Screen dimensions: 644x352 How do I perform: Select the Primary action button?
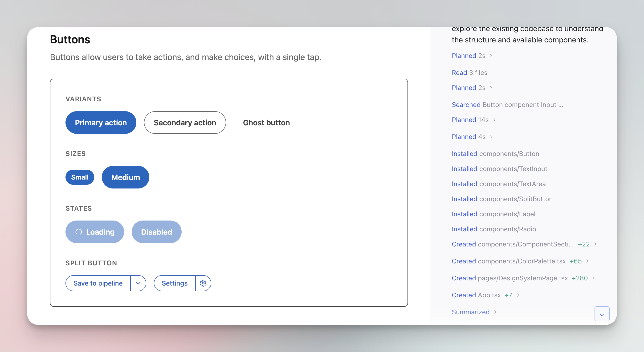click(101, 123)
